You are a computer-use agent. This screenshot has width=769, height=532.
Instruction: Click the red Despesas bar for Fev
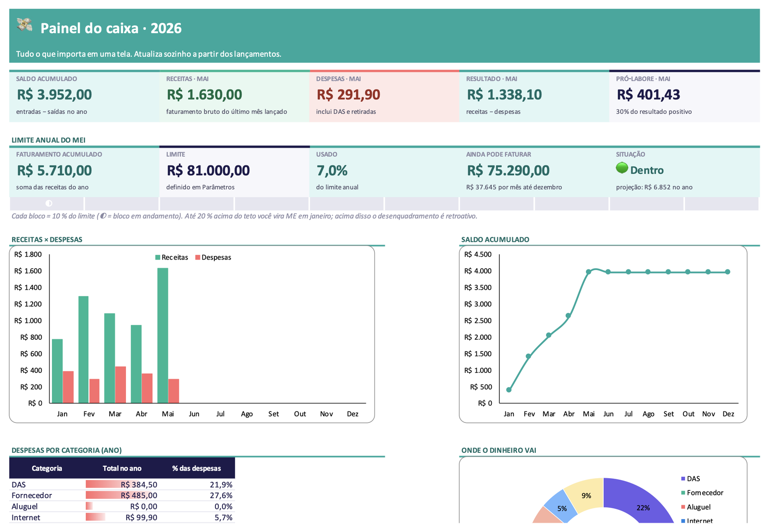[94, 391]
